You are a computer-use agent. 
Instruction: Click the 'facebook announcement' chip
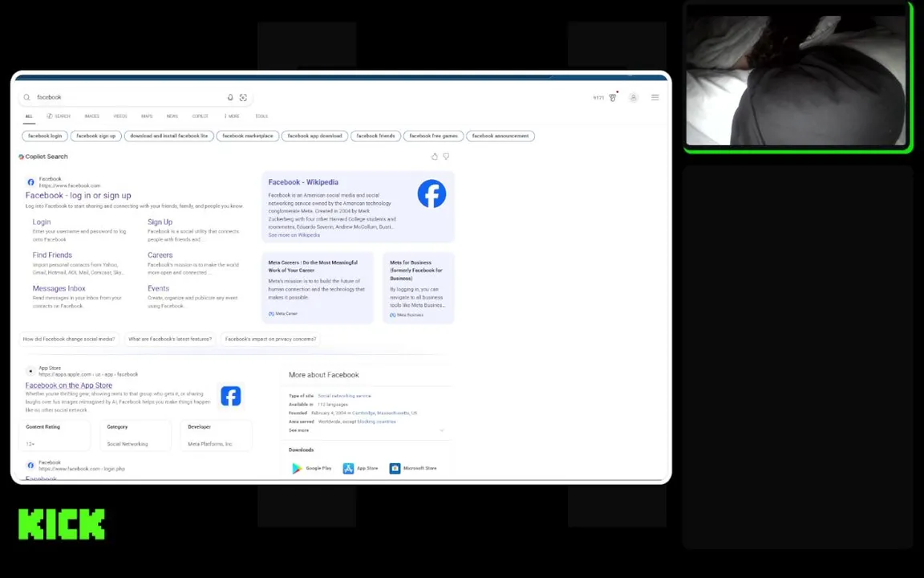coord(500,136)
